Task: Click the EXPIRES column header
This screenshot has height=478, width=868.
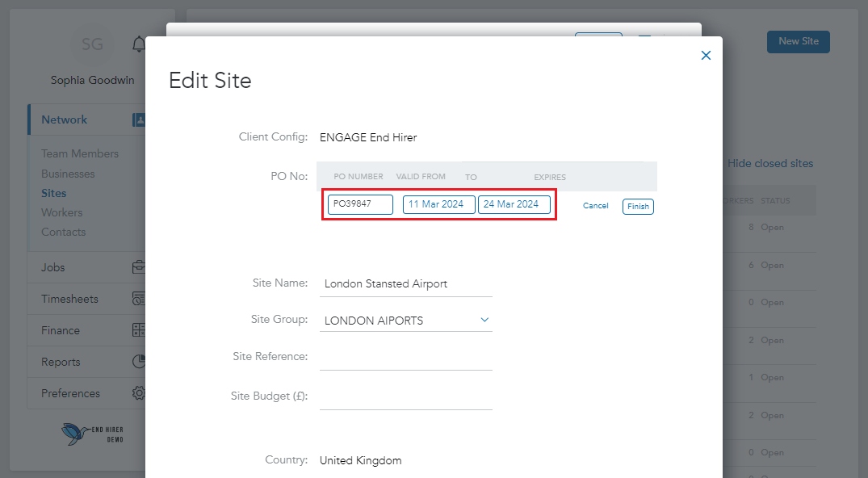Action: (550, 178)
